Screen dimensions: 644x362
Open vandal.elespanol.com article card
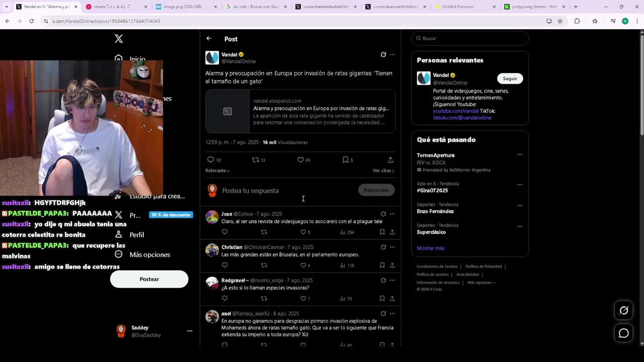point(300,111)
